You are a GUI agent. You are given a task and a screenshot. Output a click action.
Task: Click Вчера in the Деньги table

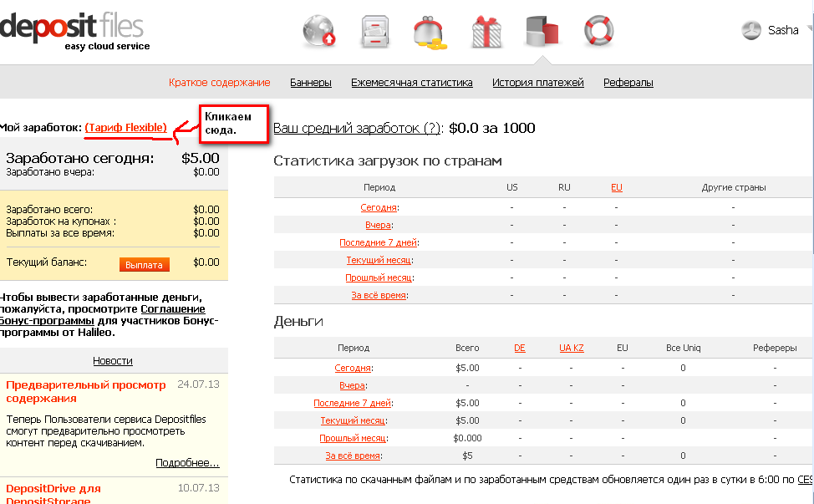[352, 385]
